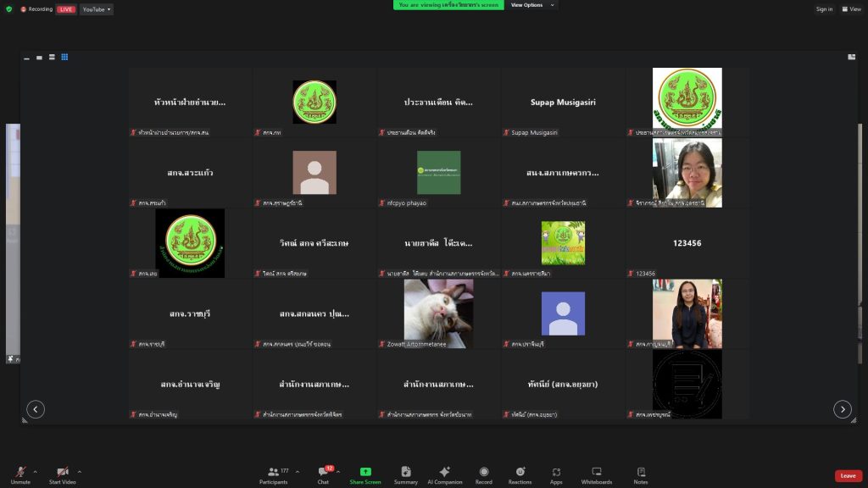Open the Reactions menu
Viewport: 868px width, 488px height.
(x=520, y=474)
